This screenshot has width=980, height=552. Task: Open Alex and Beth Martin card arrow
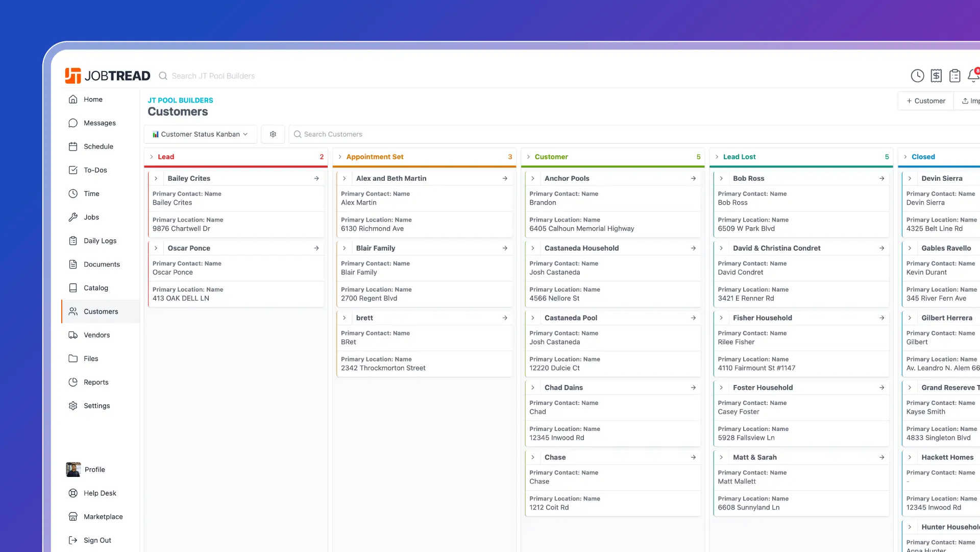click(x=505, y=178)
